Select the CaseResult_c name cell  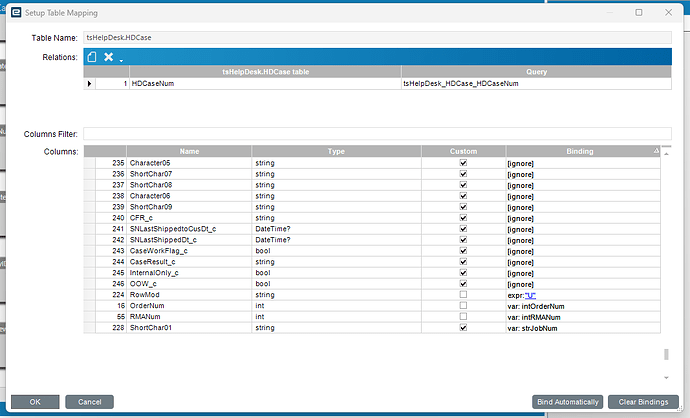point(189,262)
